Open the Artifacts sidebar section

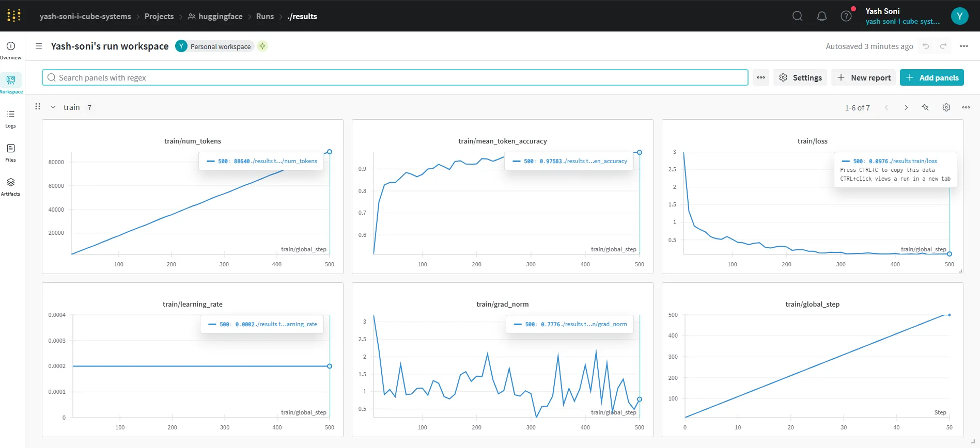click(10, 186)
